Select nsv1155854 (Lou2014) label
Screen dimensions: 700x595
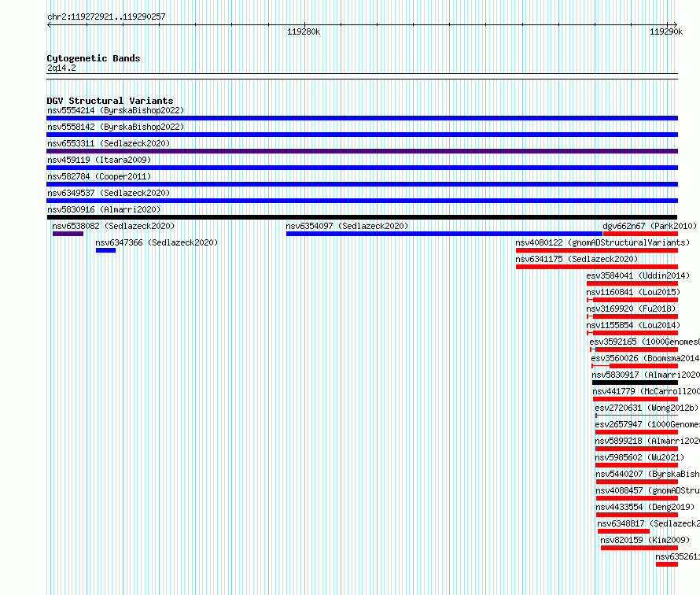[x=633, y=325]
